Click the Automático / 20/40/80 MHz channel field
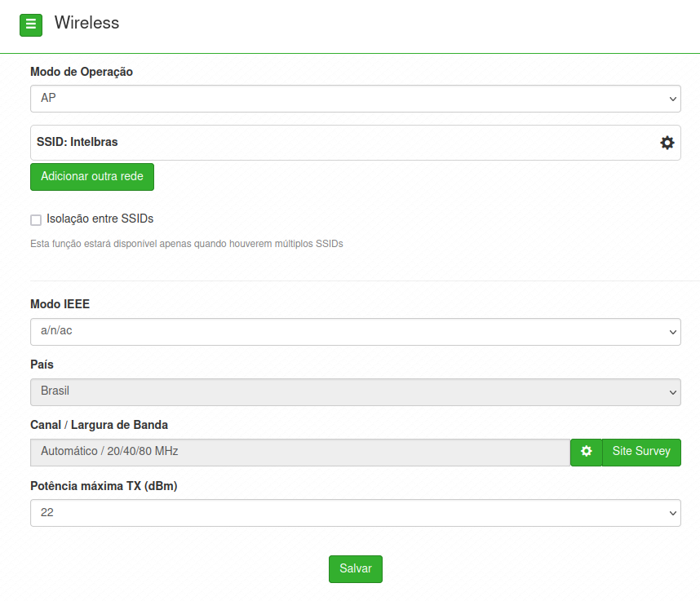 300,452
